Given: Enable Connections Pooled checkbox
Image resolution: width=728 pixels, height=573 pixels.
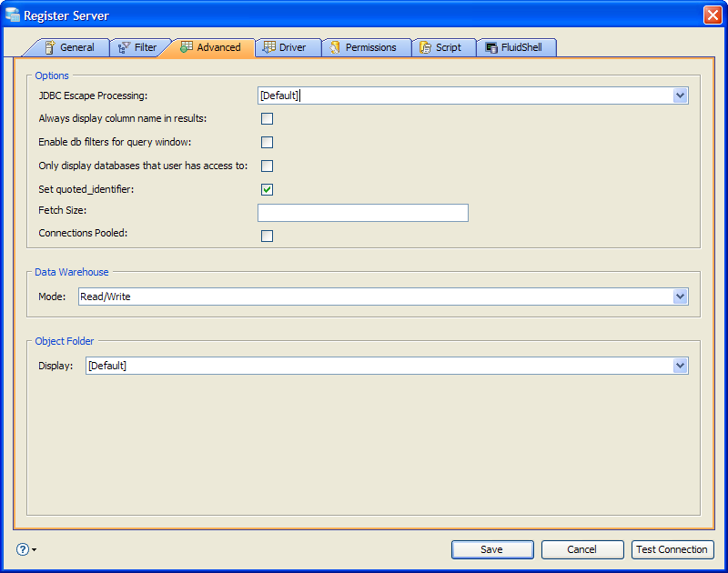Looking at the screenshot, I should coord(267,236).
